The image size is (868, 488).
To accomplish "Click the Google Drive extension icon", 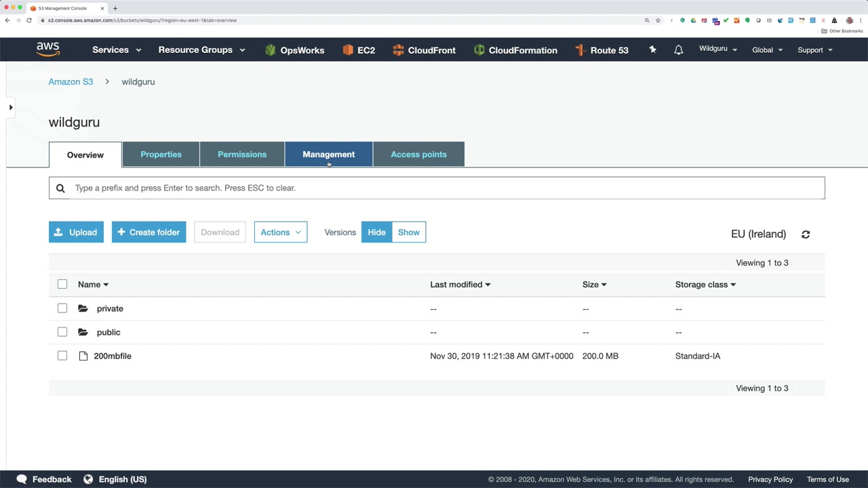I will [693, 20].
